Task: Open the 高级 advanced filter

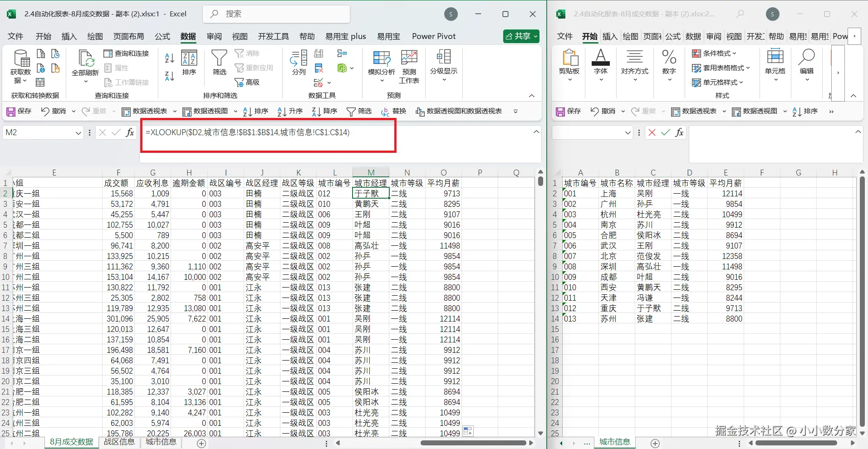Action: point(247,82)
